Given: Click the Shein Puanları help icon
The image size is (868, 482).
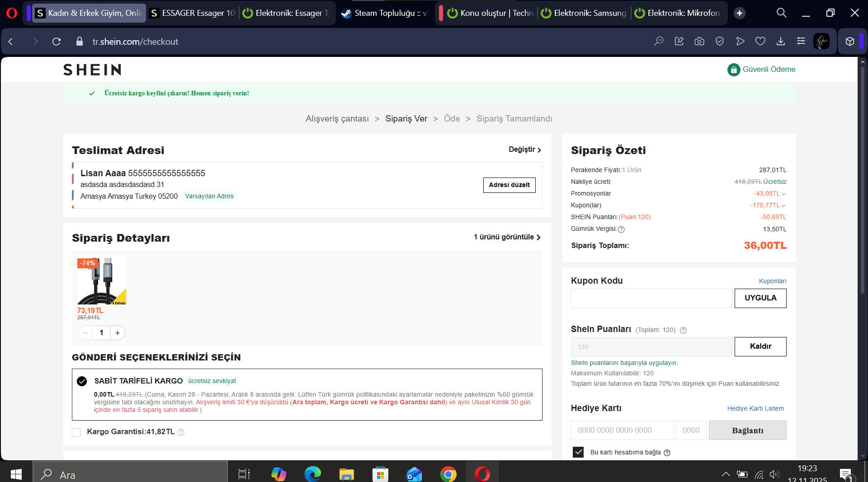Looking at the screenshot, I should coord(683,330).
